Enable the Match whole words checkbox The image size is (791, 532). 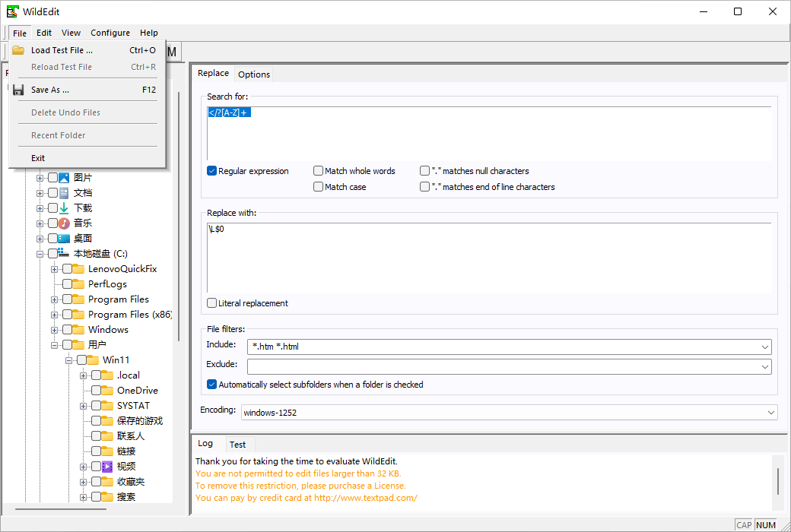(319, 171)
